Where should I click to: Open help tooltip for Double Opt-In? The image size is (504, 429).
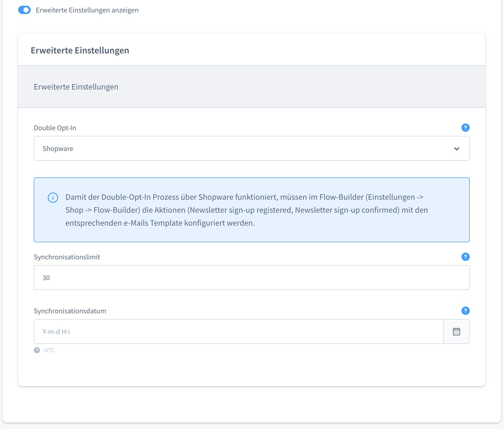click(x=465, y=128)
